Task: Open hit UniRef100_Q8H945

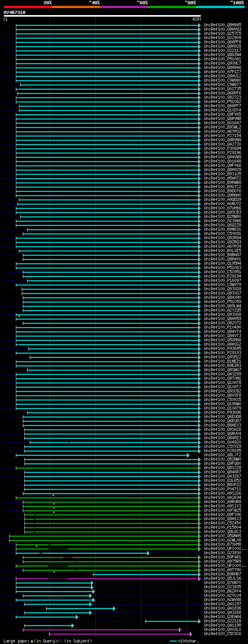Action: [x=222, y=25]
